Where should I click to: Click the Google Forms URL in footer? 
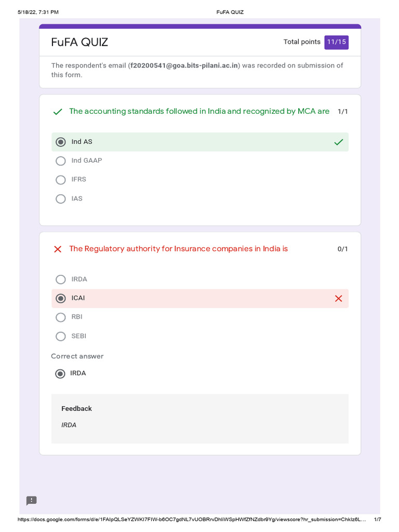191,520
